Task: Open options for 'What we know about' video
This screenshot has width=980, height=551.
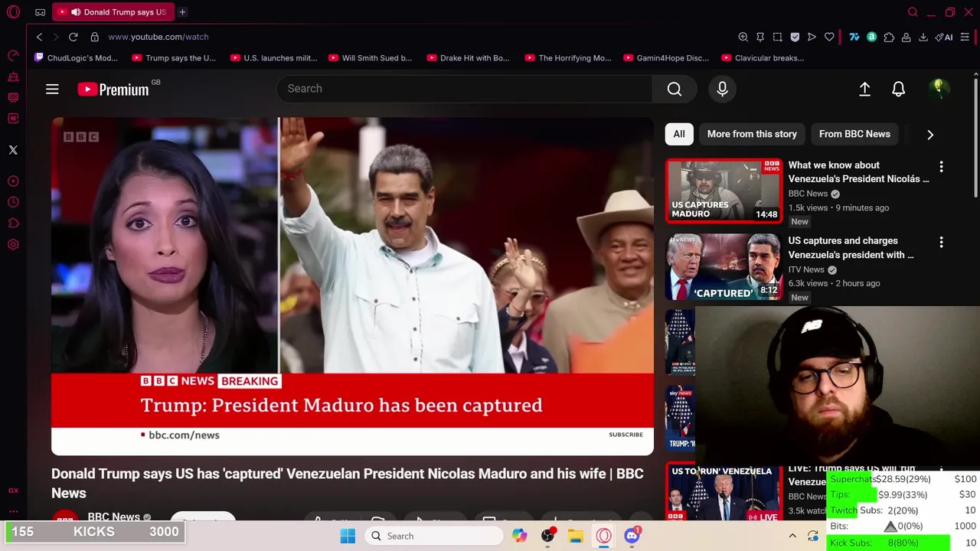Action: pos(941,166)
